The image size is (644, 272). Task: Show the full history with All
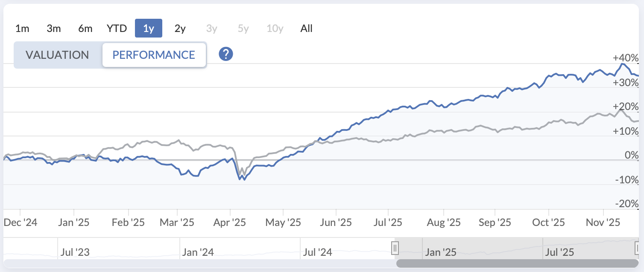click(307, 29)
